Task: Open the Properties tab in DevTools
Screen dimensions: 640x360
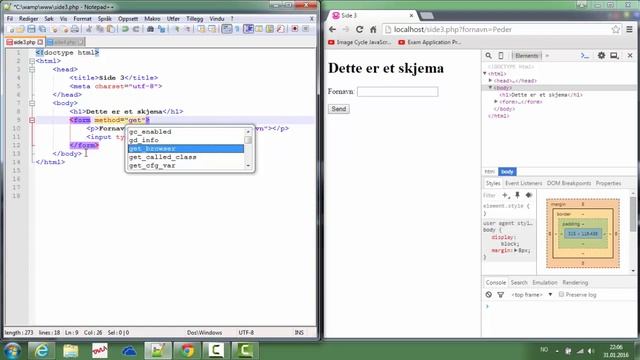Action: coord(608,183)
